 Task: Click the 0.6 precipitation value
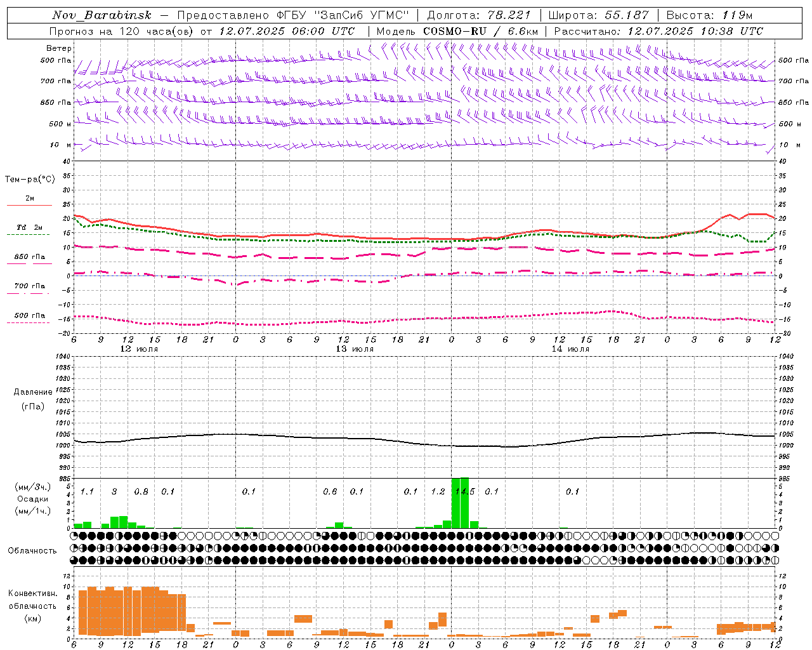tap(330, 491)
